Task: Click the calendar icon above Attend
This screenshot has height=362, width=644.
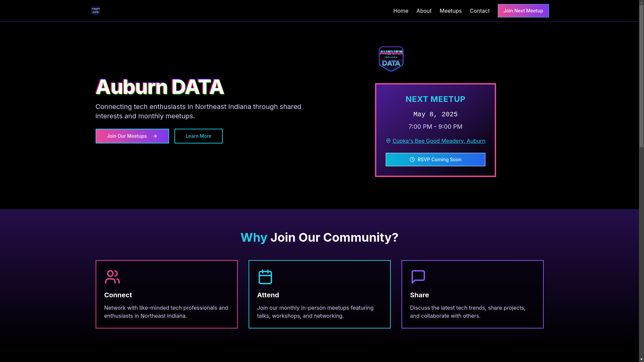Action: 265,277
